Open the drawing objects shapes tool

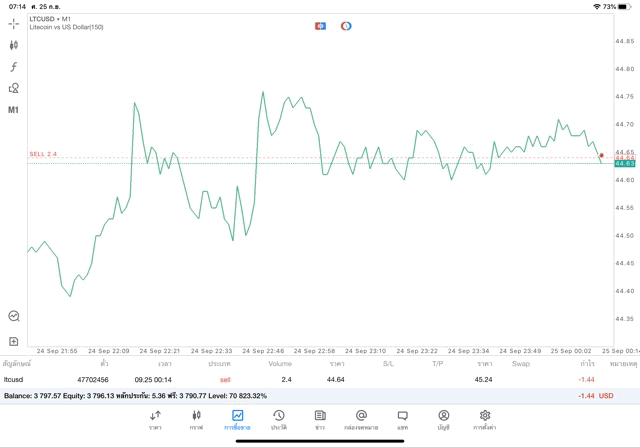(x=14, y=88)
